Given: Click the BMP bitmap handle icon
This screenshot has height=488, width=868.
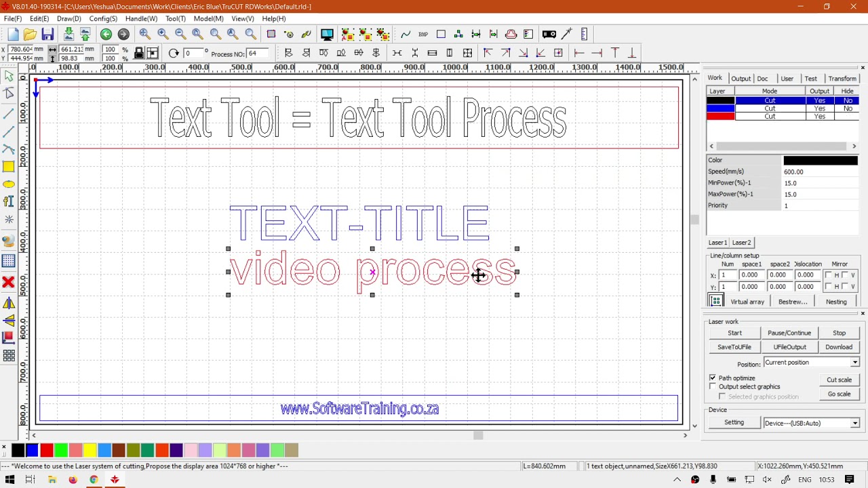Looking at the screenshot, I should pos(423,35).
